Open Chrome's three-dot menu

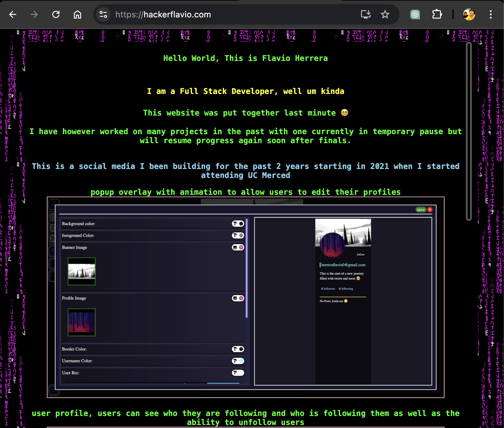pos(490,14)
